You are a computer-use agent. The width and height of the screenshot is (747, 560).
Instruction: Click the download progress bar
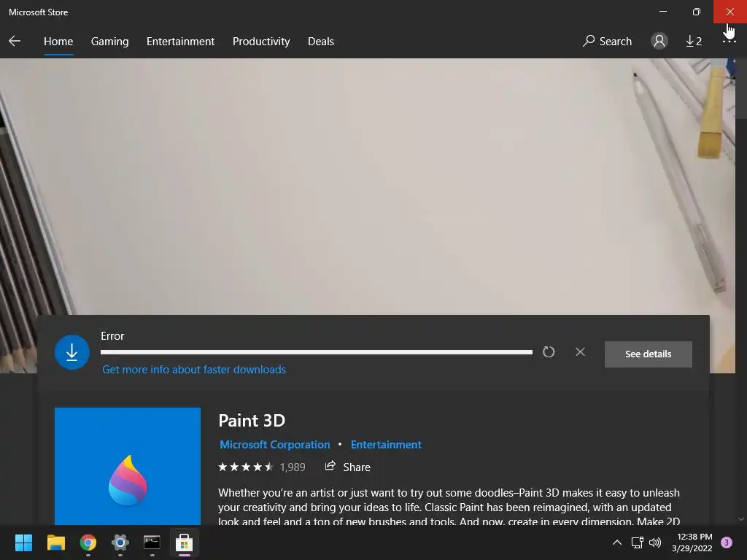coord(317,352)
